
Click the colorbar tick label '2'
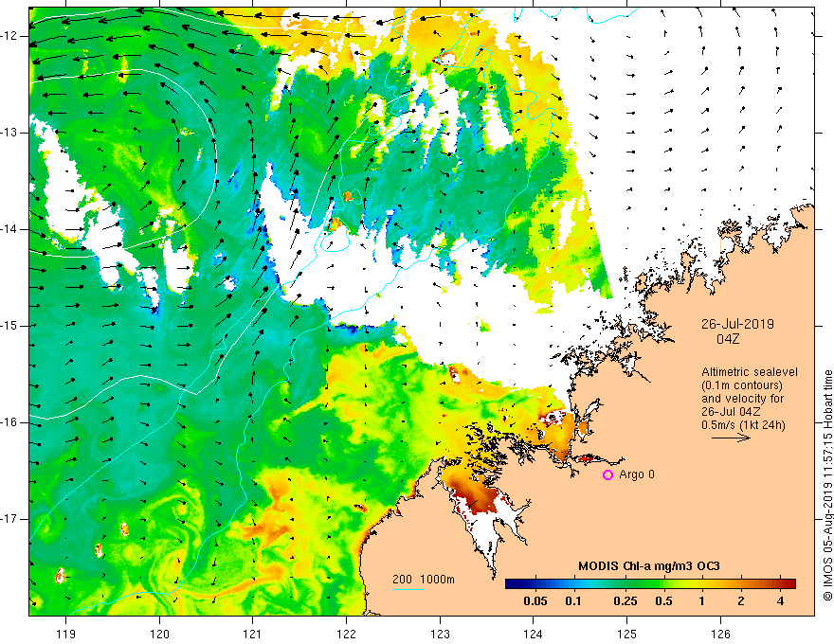[741, 601]
